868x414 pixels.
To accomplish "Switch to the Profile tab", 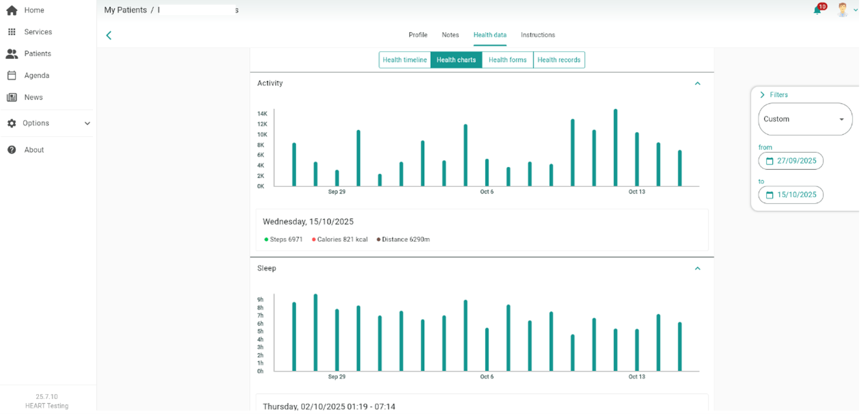I will tap(418, 35).
